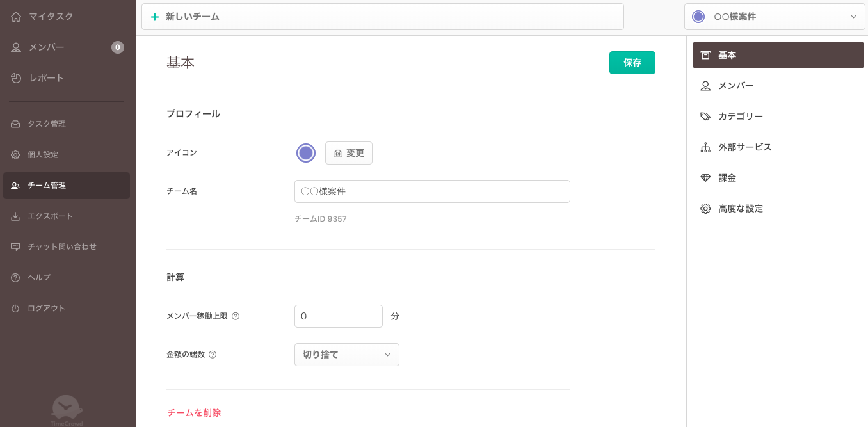Open the 切り捨て rounding dropdown
The image size is (868, 427).
tap(347, 355)
